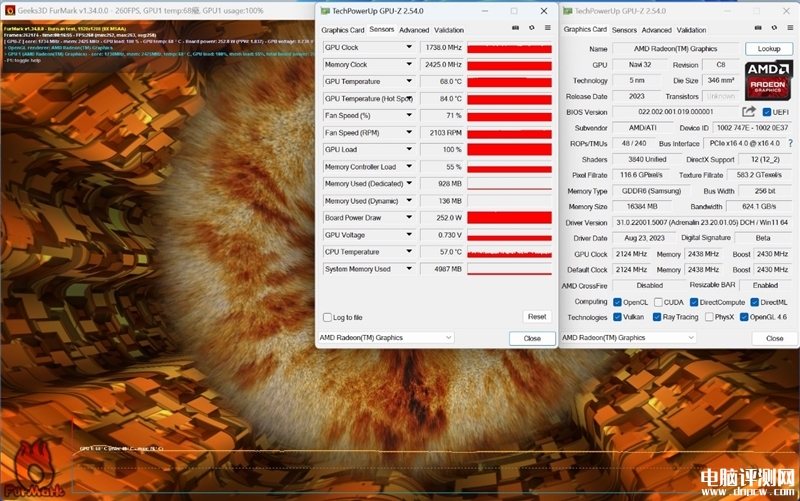Open the Memory Clock sensor dropdown
The height and width of the screenshot is (501, 800).
409,64
